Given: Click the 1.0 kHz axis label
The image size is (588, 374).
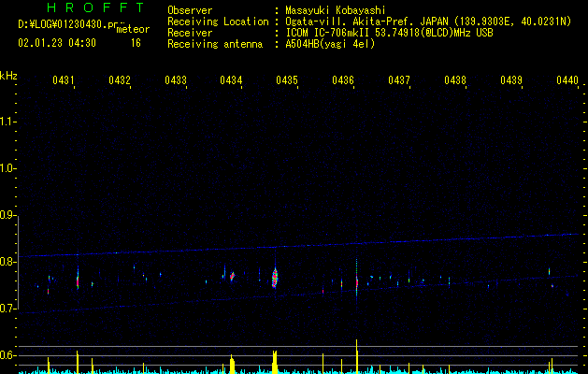Looking at the screenshot, I should pyautogui.click(x=7, y=168).
